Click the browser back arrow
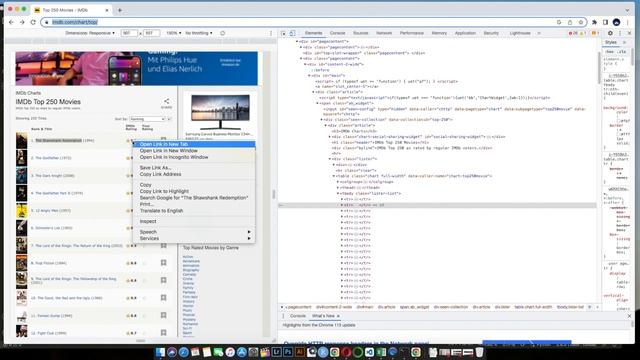Image resolution: width=640 pixels, height=360 pixels. point(11,22)
